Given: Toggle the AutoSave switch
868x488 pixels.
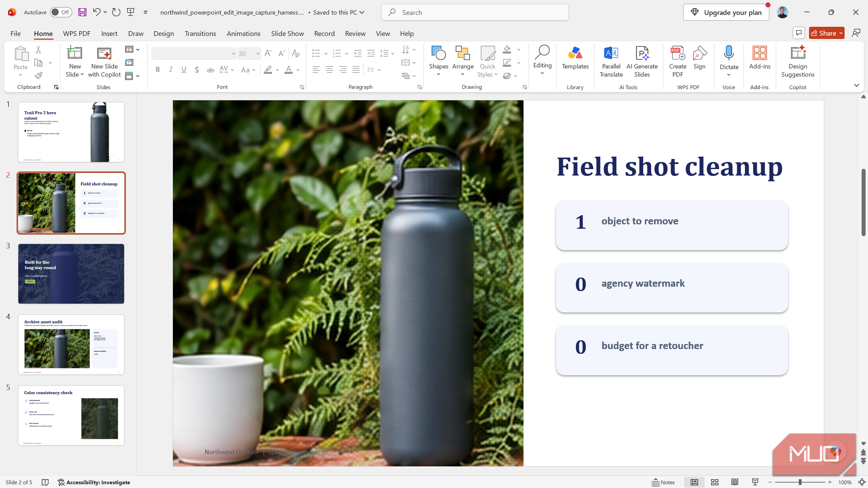Looking at the screenshot, I should pyautogui.click(x=61, y=12).
